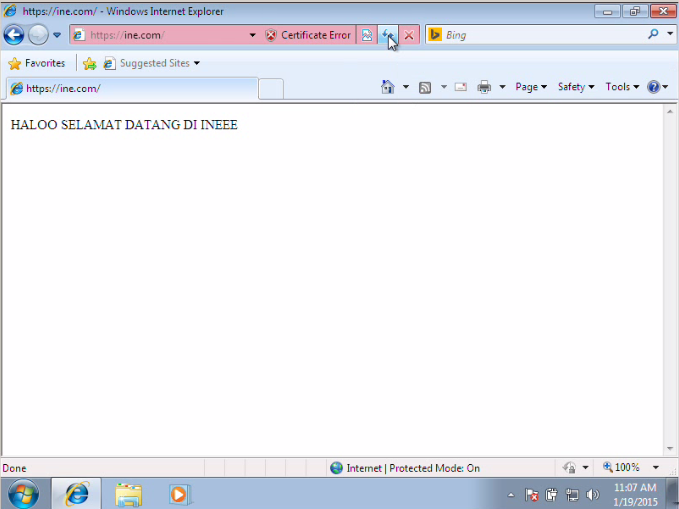The height and width of the screenshot is (509, 679).
Task: Expand the feeds dropdown arrow
Action: (x=444, y=87)
